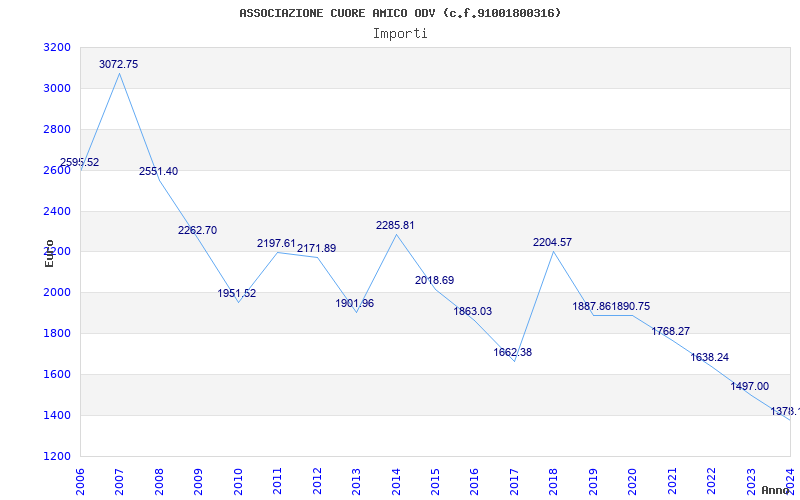Viewport: 800px width, 500px height.
Task: Select the x-axis year 2016
Action: pyautogui.click(x=475, y=481)
